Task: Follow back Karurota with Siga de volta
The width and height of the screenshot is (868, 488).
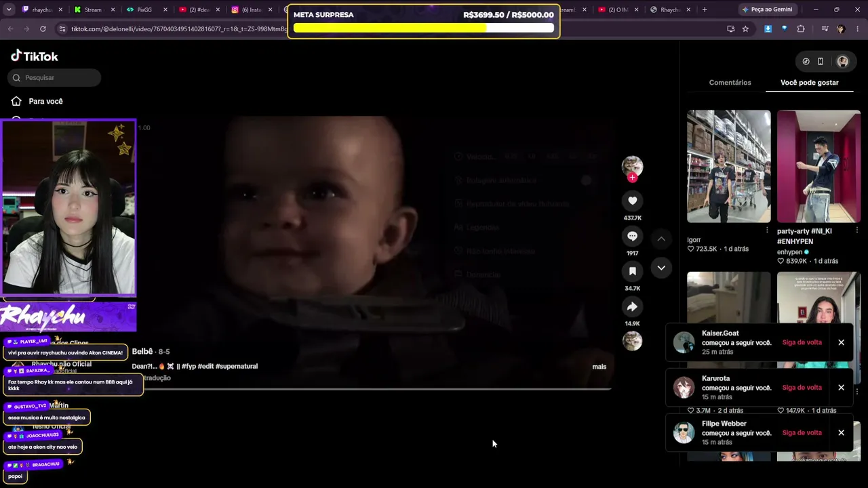Action: (x=802, y=388)
